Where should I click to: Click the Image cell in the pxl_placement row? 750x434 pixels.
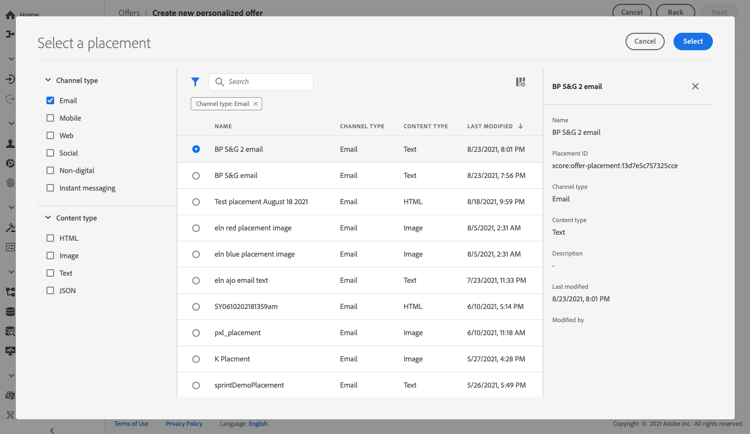coord(413,333)
